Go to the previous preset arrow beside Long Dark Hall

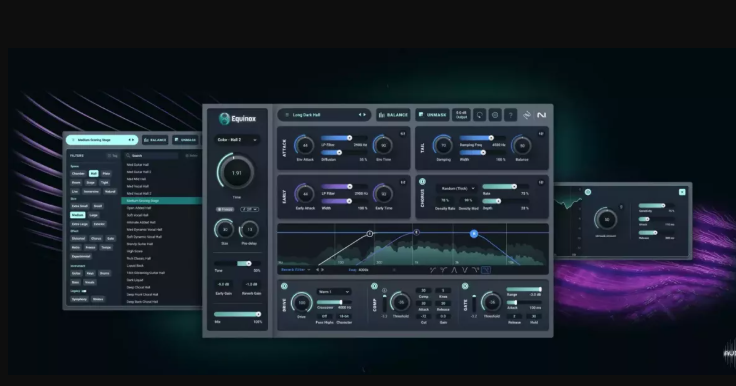pyautogui.click(x=360, y=115)
